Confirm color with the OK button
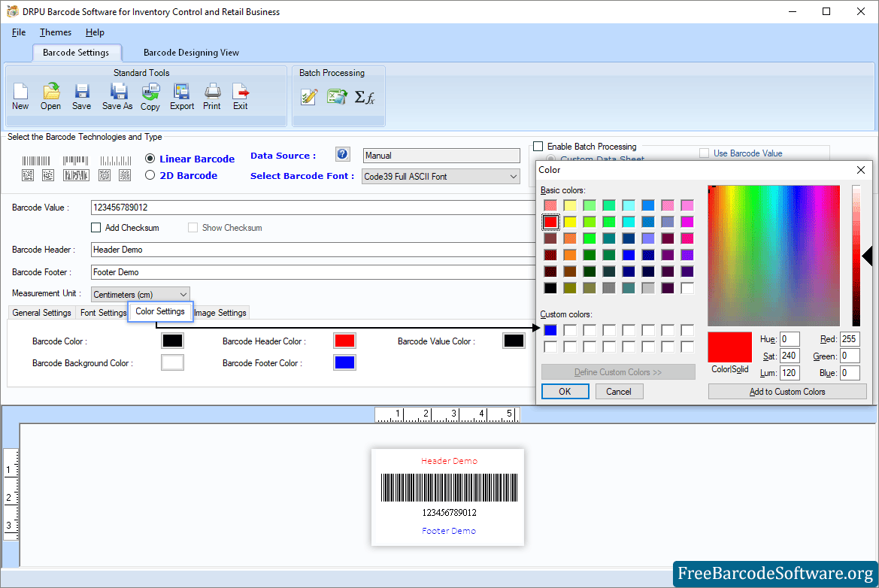Viewport: 879px width, 588px height. coord(565,391)
